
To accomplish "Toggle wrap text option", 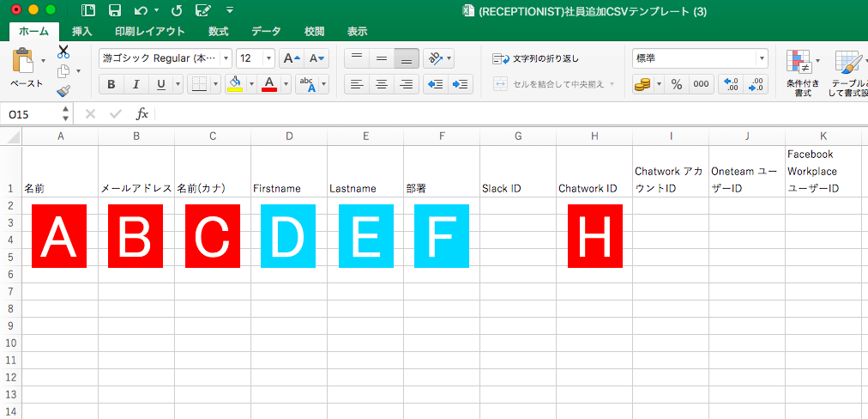I will pyautogui.click(x=536, y=58).
